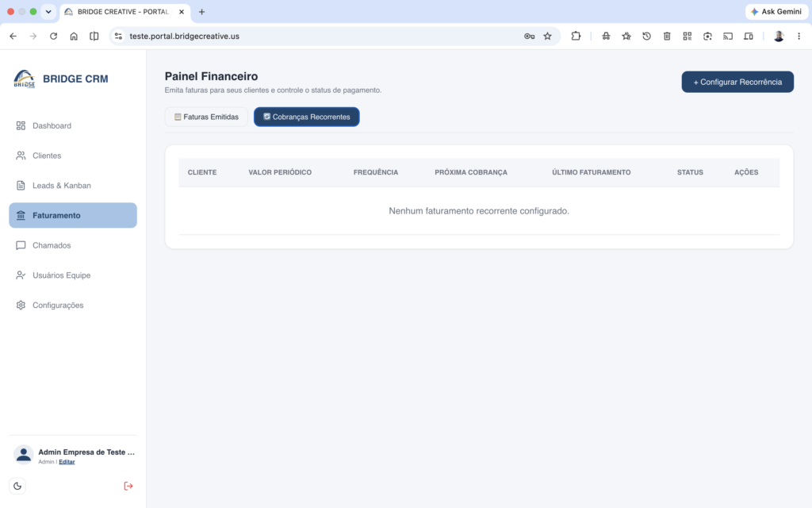The height and width of the screenshot is (508, 812).
Task: Open the saved passwords key icon
Action: coord(529,37)
